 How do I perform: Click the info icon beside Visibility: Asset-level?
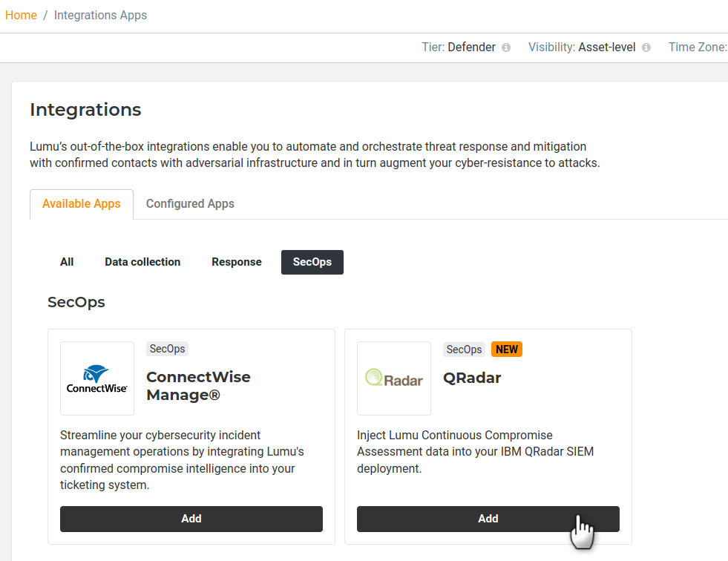coord(646,47)
